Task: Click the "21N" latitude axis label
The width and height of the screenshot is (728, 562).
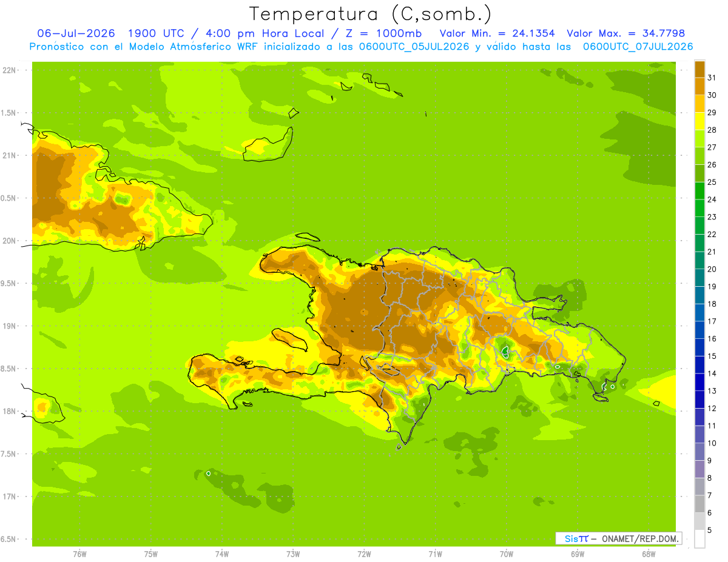Action: coord(10,155)
